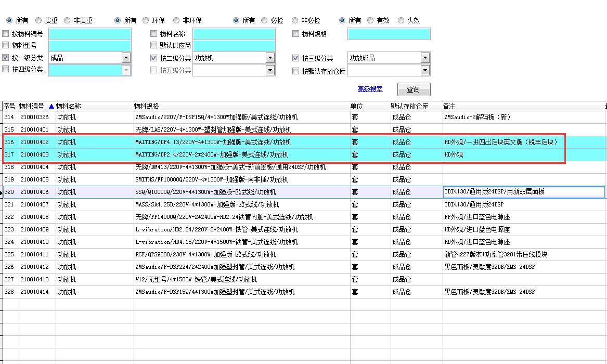Screen dimensions: 607x364
Task: Uncheck the 按一级分类 checkbox
Action: [6, 58]
